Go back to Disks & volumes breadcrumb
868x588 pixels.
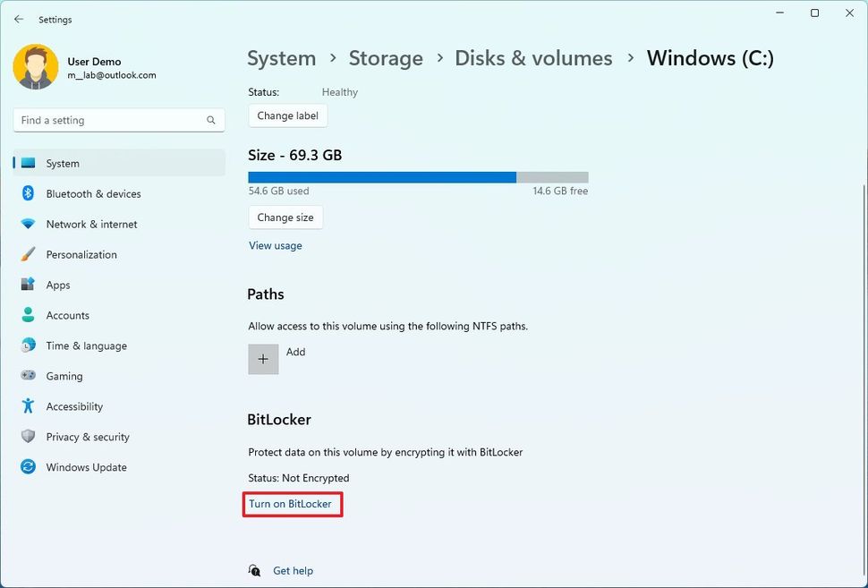(532, 57)
